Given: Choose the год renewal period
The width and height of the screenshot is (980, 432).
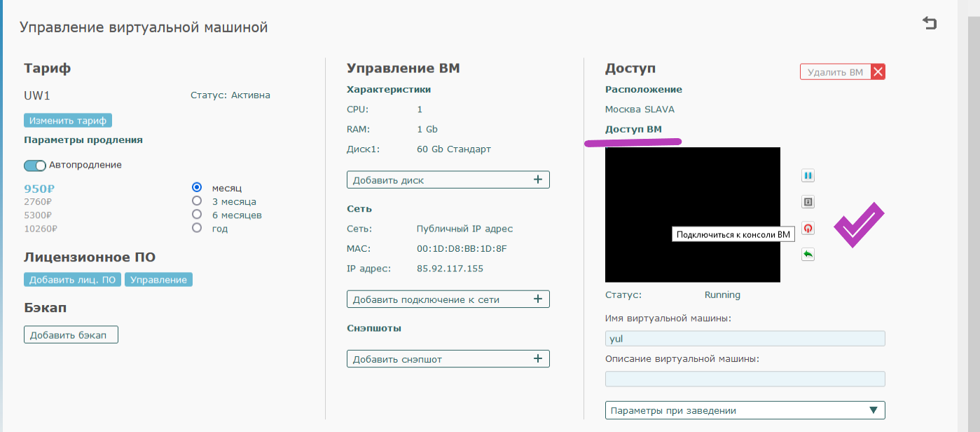Looking at the screenshot, I should [x=197, y=228].
